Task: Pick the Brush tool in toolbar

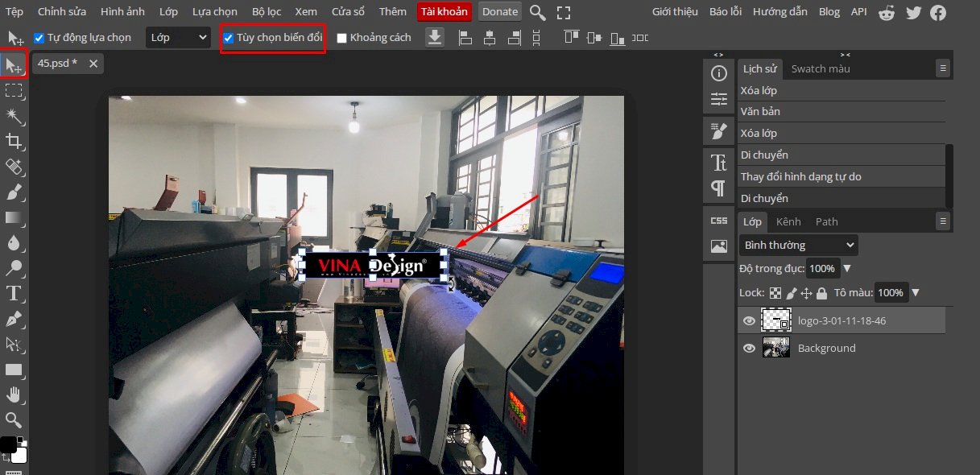Action: [x=14, y=192]
